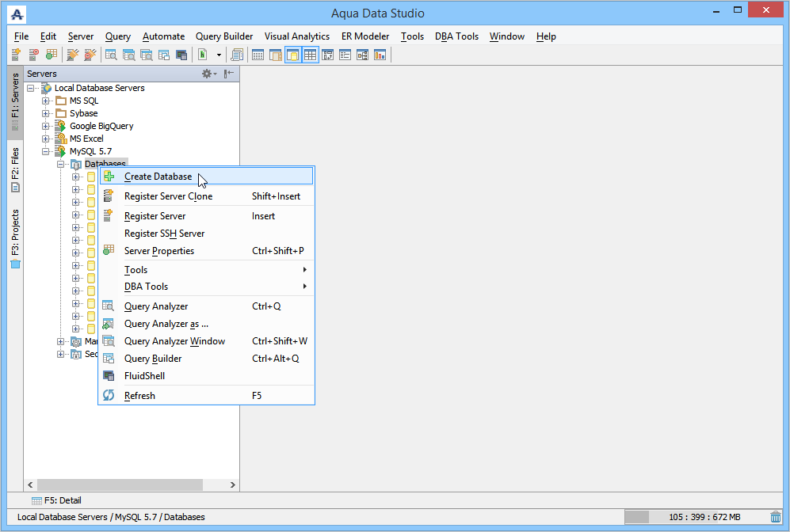
Task: Collapse the Servers panel with pin icon
Action: pyautogui.click(x=229, y=74)
